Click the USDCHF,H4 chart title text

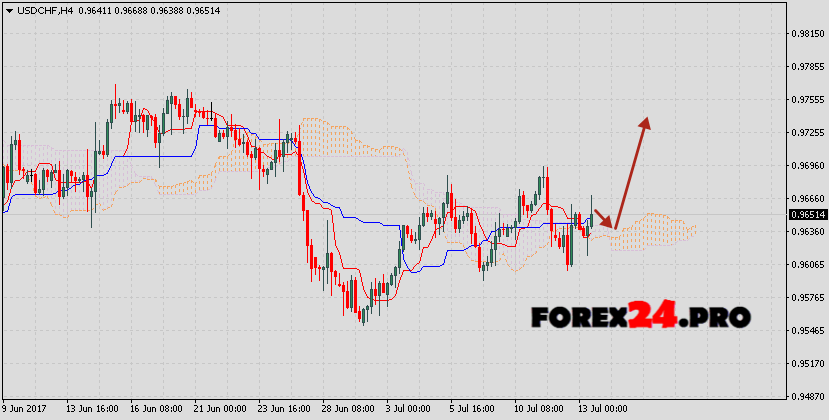click(47, 10)
